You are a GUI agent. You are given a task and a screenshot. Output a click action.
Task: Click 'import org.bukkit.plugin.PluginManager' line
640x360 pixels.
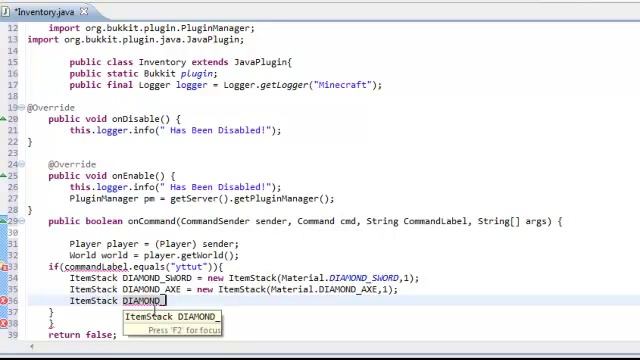[x=151, y=28]
